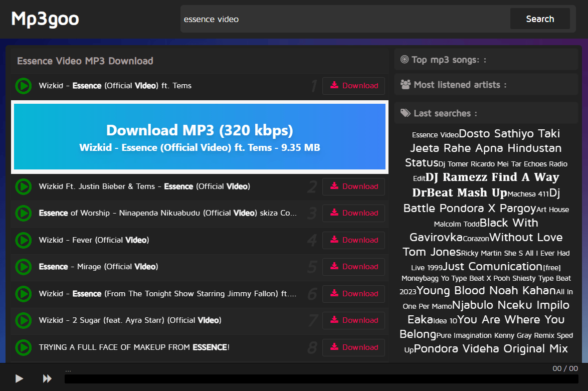Play Trying Full Face of Makeup track
The image size is (588, 391).
point(23,347)
